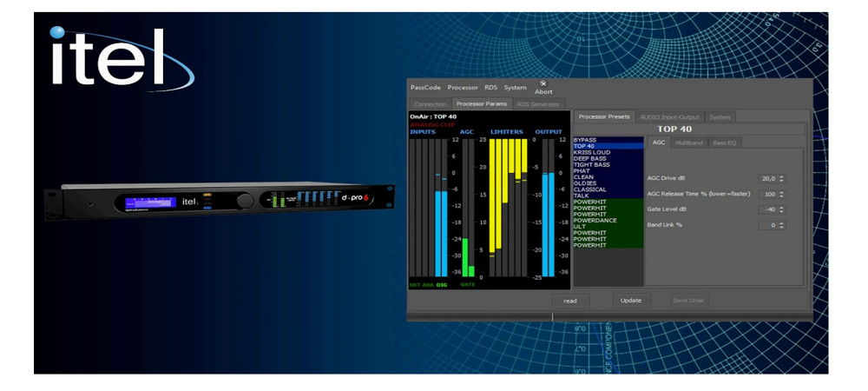Select the Processor Params tab
868x391 pixels.
point(481,103)
